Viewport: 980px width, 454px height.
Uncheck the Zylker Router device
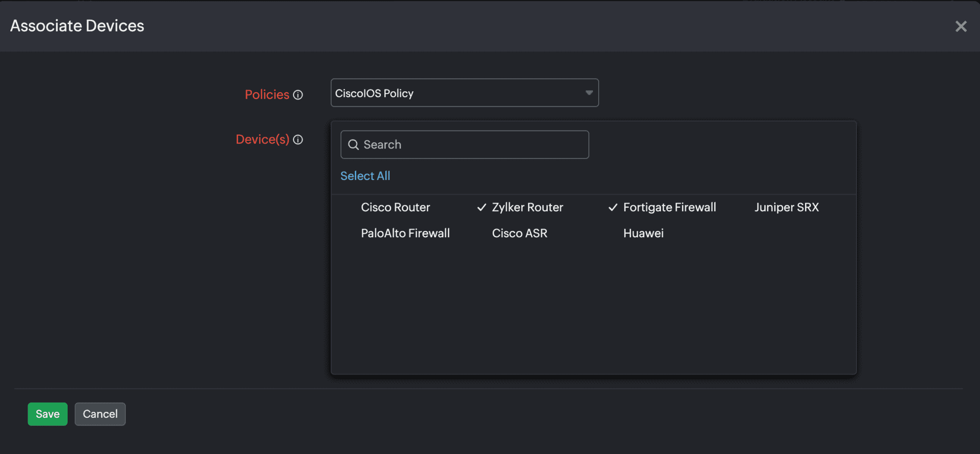(x=527, y=207)
